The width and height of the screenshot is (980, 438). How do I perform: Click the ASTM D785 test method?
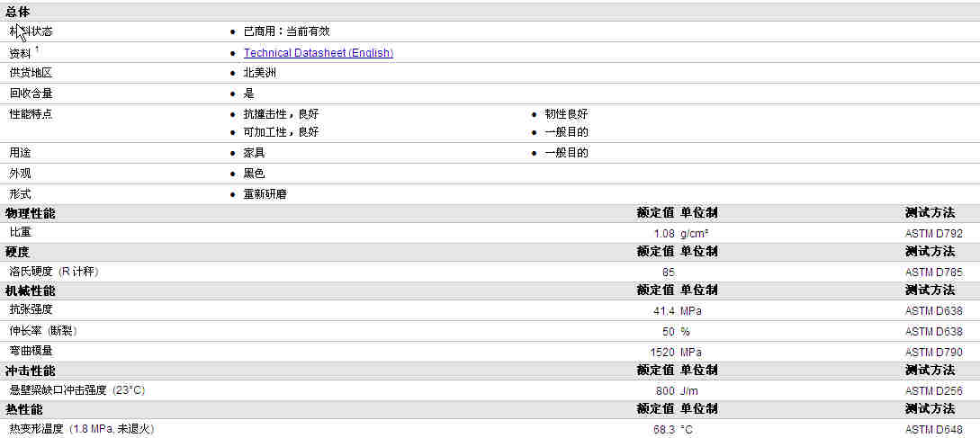934,273
